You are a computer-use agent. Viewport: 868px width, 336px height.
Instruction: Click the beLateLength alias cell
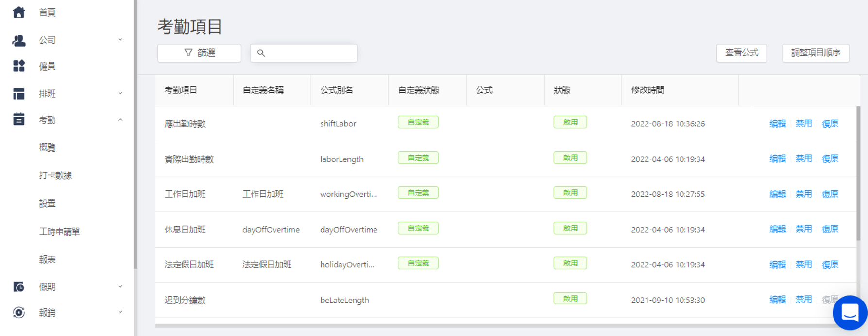pos(344,300)
